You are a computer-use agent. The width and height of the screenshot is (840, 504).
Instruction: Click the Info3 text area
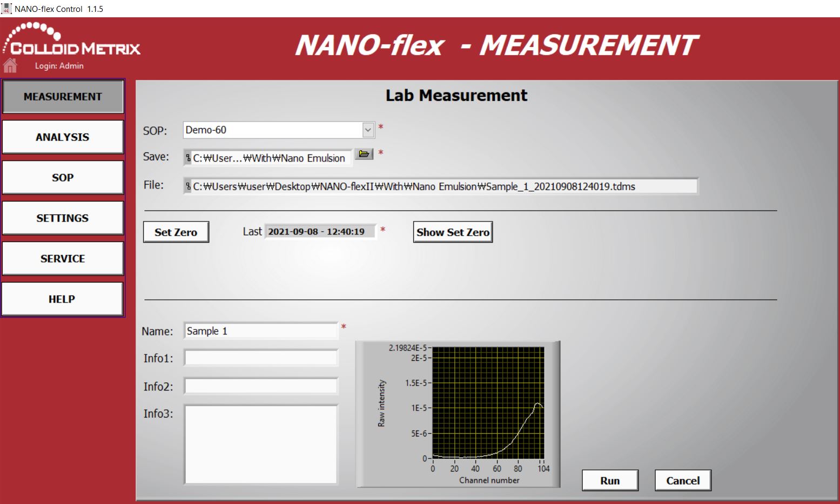tap(261, 445)
